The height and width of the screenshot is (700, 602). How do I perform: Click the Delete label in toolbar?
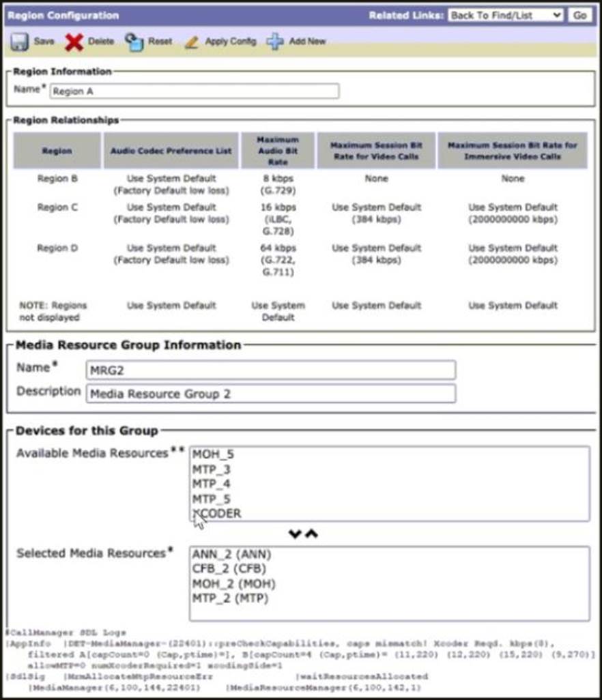tap(101, 42)
